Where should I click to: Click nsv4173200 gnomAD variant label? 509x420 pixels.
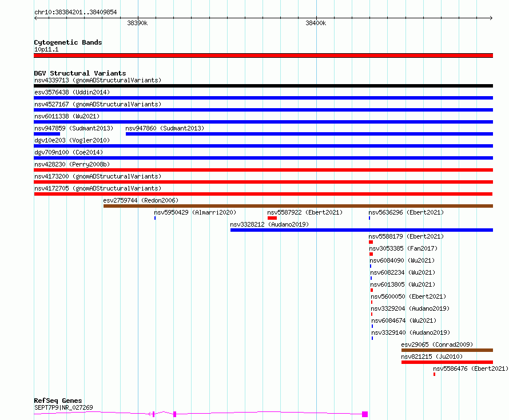[x=98, y=176]
